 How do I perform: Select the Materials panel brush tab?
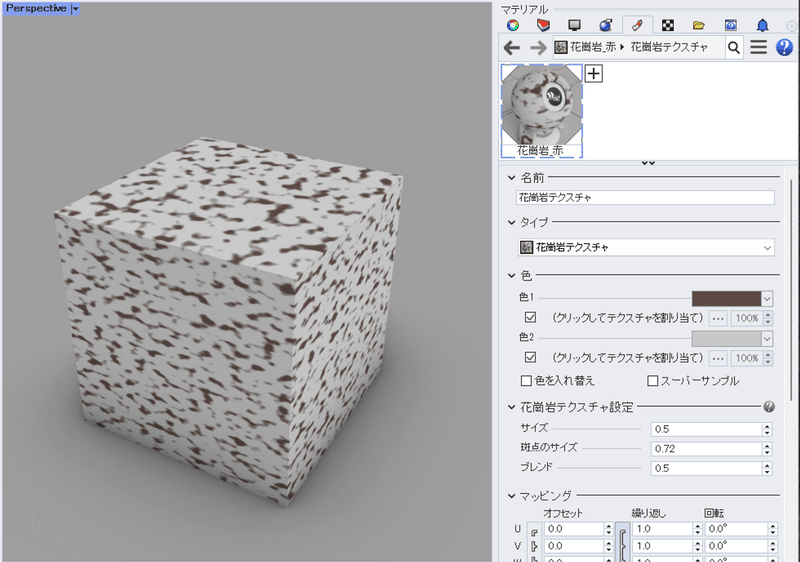[x=637, y=25]
